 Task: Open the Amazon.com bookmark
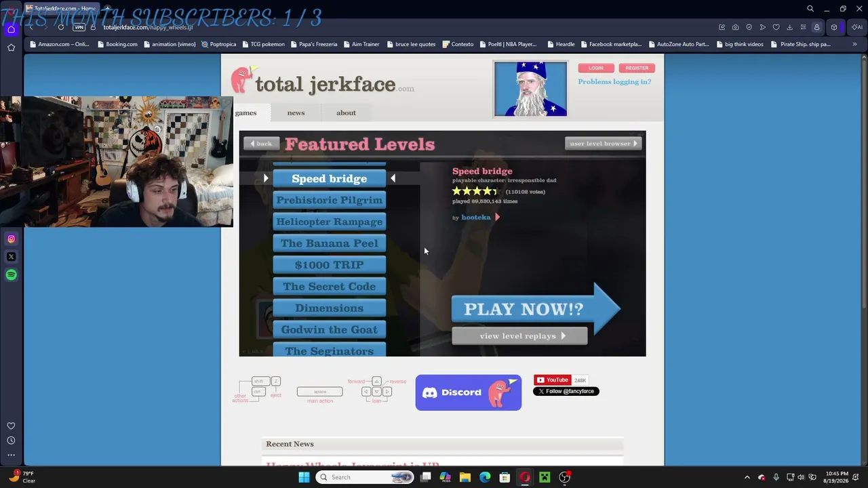pyautogui.click(x=60, y=44)
